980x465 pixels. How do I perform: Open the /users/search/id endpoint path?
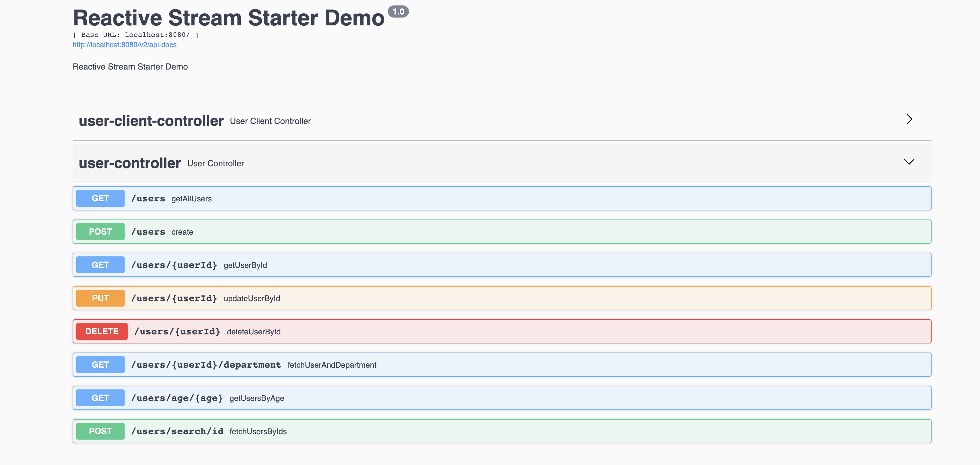[x=177, y=431]
